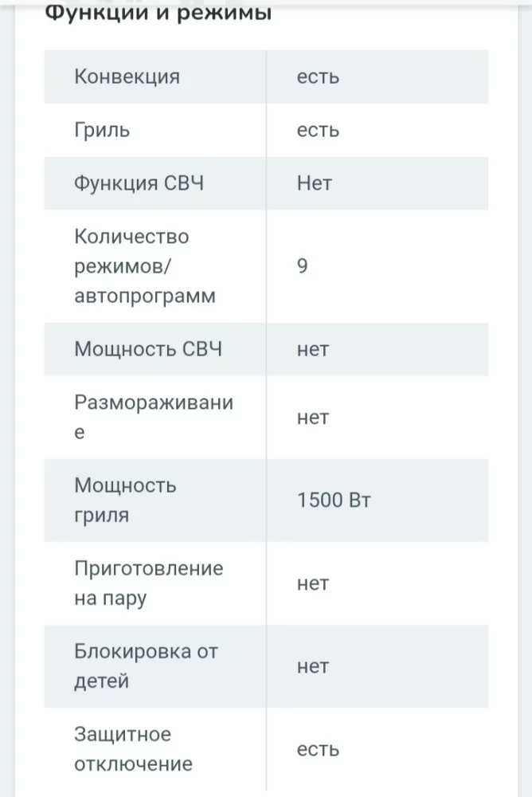Viewport: 532px width, 797px height.
Task: Select the "Конвекция" row label
Action: click(x=127, y=77)
